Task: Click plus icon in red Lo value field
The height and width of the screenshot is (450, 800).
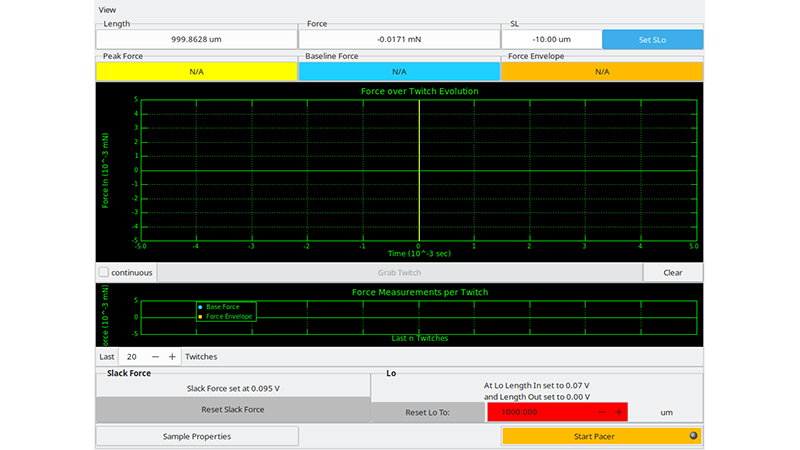Action: click(619, 412)
